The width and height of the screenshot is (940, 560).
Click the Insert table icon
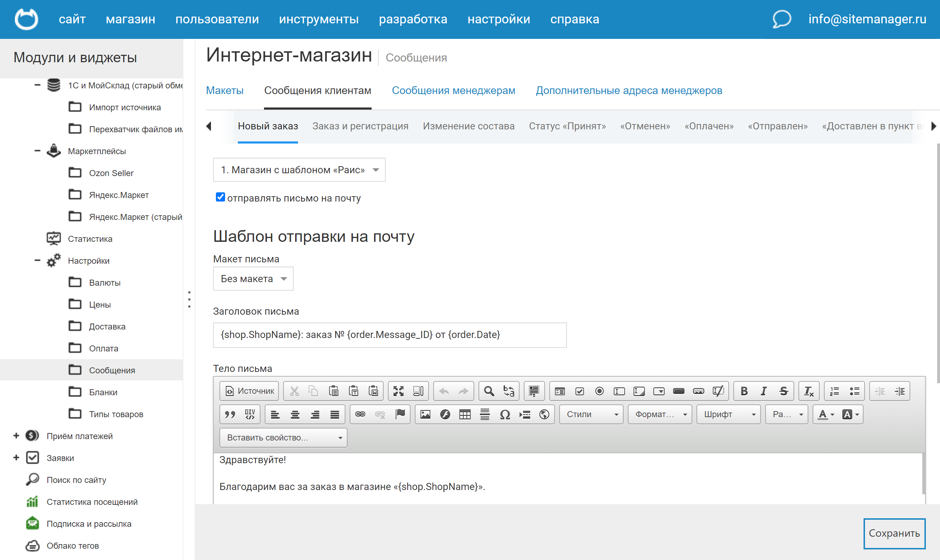click(465, 414)
